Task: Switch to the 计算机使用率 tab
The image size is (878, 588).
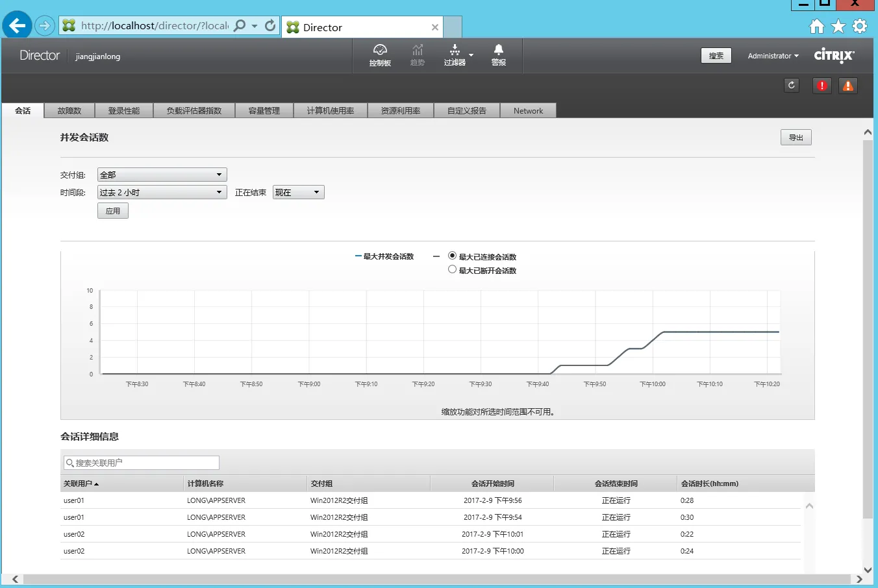Action: (x=331, y=110)
